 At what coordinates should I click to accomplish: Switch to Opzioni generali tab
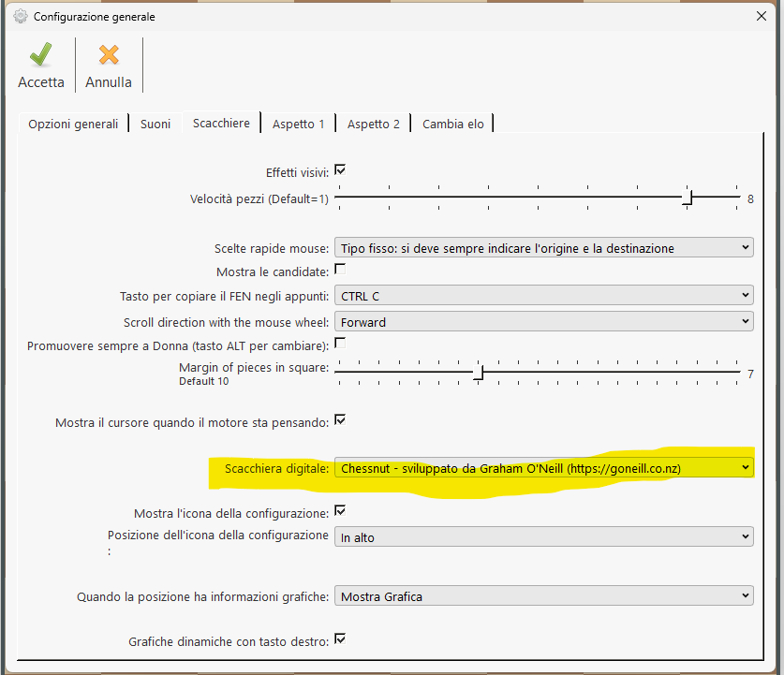tap(73, 124)
